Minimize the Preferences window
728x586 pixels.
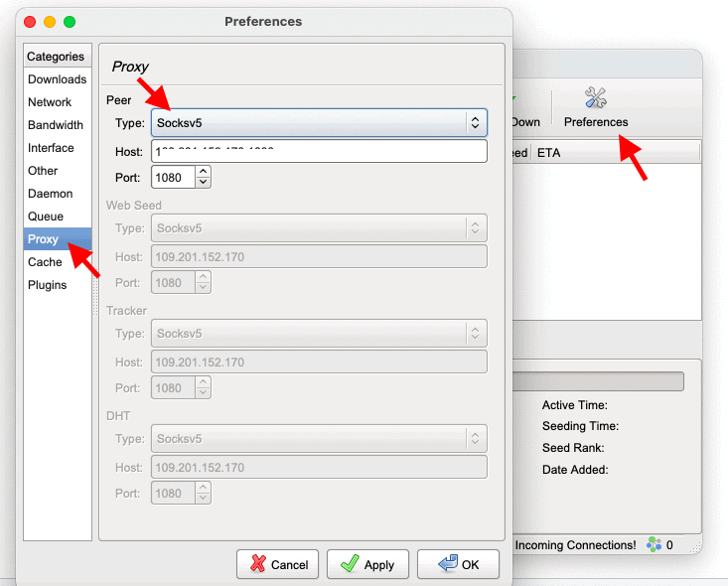coord(50,22)
